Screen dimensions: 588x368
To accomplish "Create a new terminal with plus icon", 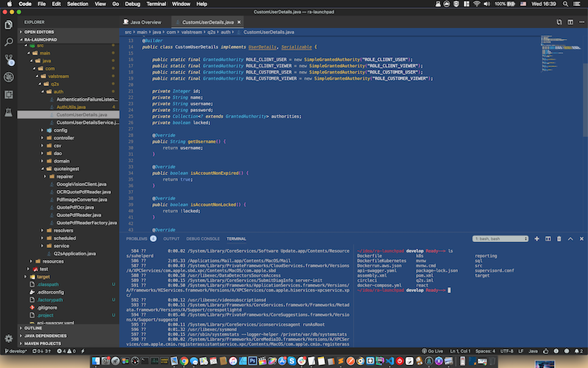I will (537, 238).
